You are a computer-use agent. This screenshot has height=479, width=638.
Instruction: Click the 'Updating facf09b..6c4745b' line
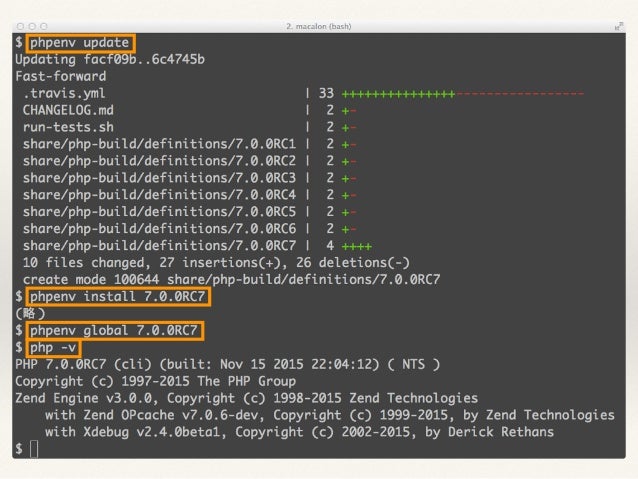(x=110, y=59)
